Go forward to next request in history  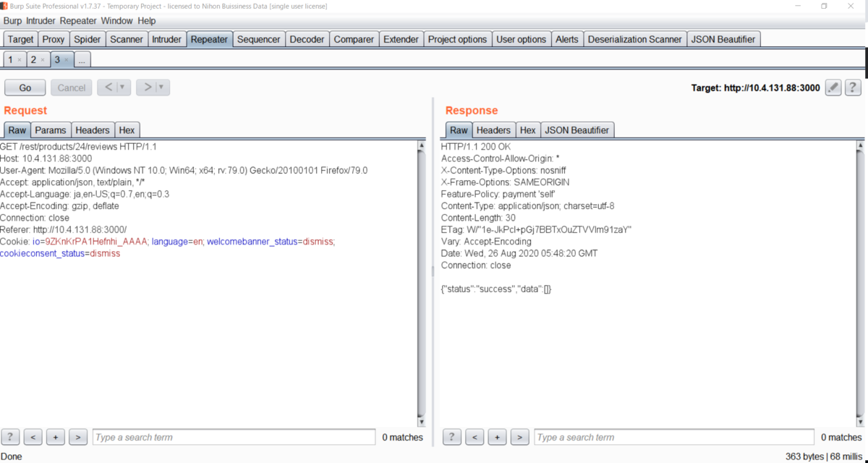148,88
